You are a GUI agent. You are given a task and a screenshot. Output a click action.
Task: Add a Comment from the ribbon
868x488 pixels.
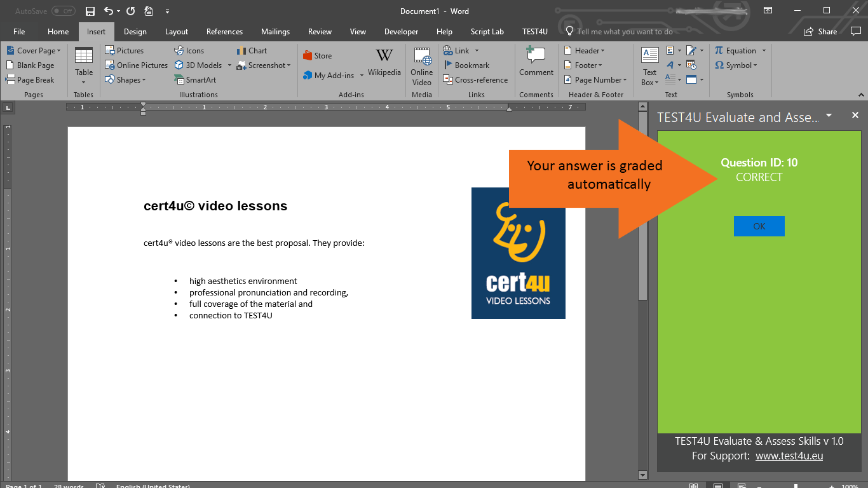click(536, 62)
